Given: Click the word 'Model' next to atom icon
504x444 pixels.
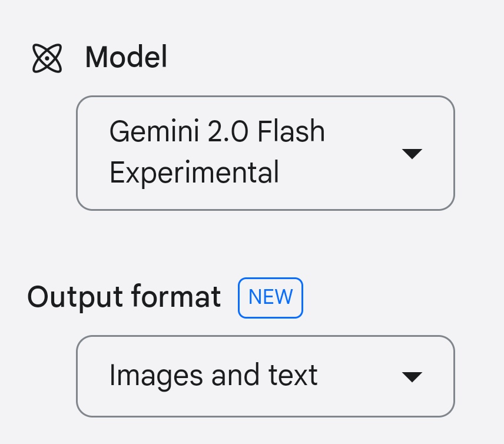Looking at the screenshot, I should pos(126,57).
